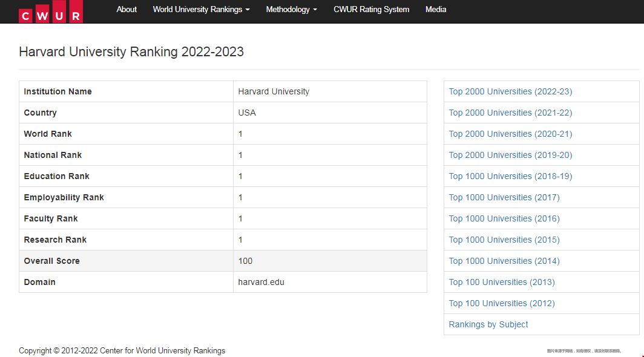Click the Education Rank label
The image size is (644, 357).
(x=56, y=176)
